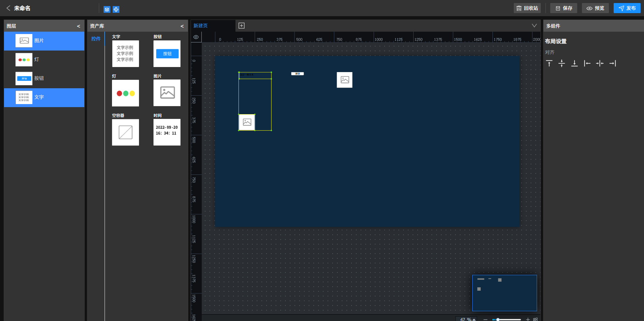Select the 图片 layer row
644x321 pixels.
click(x=44, y=41)
